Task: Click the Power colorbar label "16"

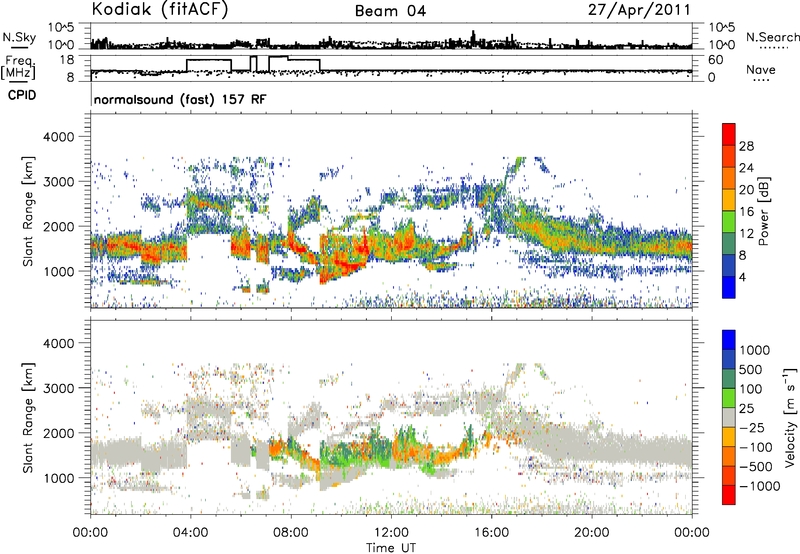Action: click(746, 212)
